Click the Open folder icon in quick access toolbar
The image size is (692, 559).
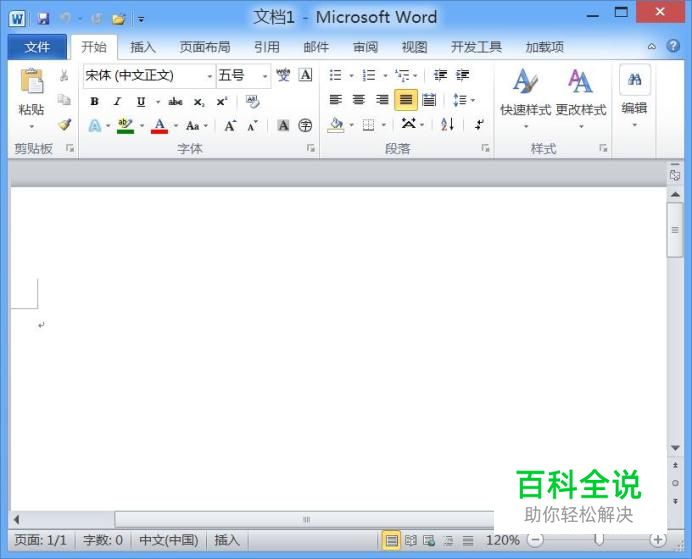coord(118,19)
